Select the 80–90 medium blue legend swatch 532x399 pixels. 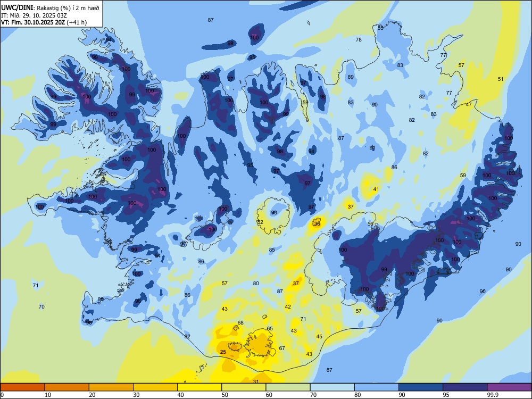(x=376, y=387)
